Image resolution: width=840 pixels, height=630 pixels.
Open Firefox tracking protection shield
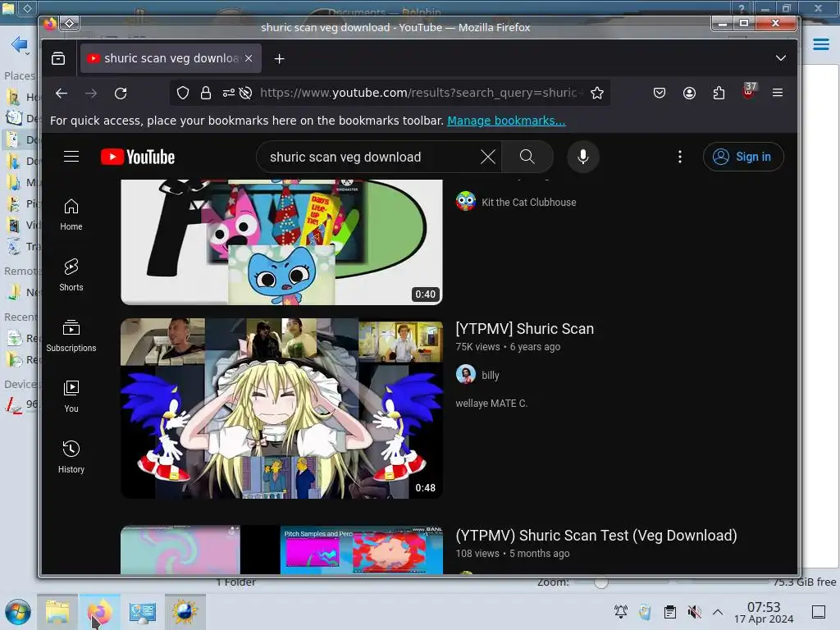pyautogui.click(x=183, y=94)
